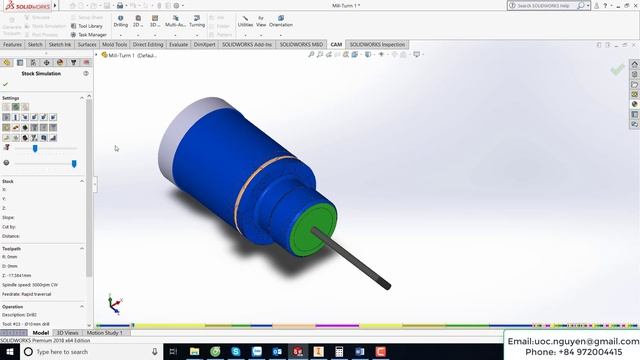Open Skype from the taskbar
The image size is (640, 360).
point(236,351)
